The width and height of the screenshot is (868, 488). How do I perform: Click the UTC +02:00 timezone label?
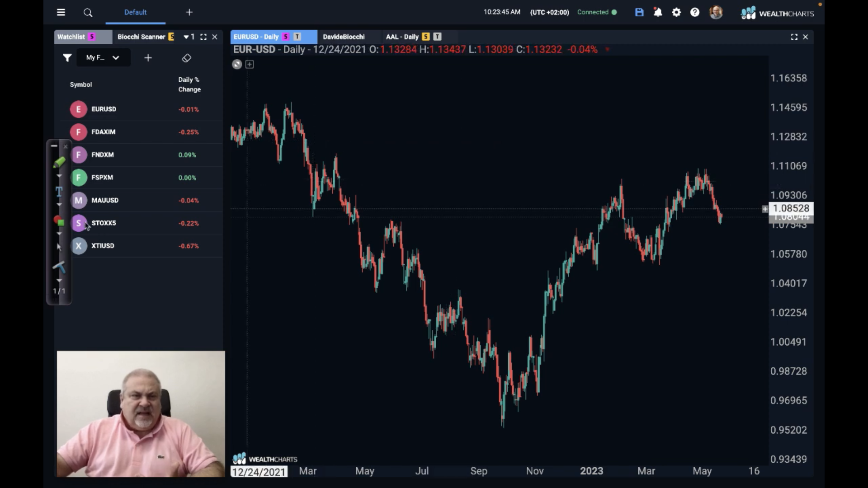[x=549, y=12]
